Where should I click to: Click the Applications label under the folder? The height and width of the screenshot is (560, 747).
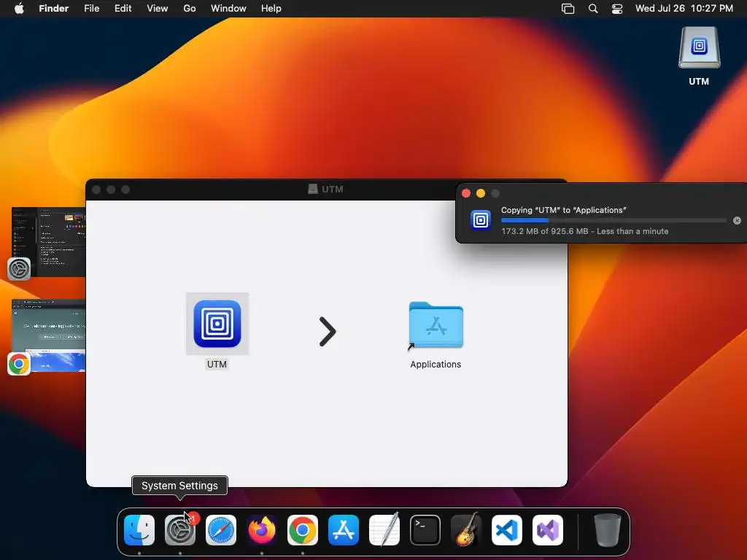[x=436, y=365]
